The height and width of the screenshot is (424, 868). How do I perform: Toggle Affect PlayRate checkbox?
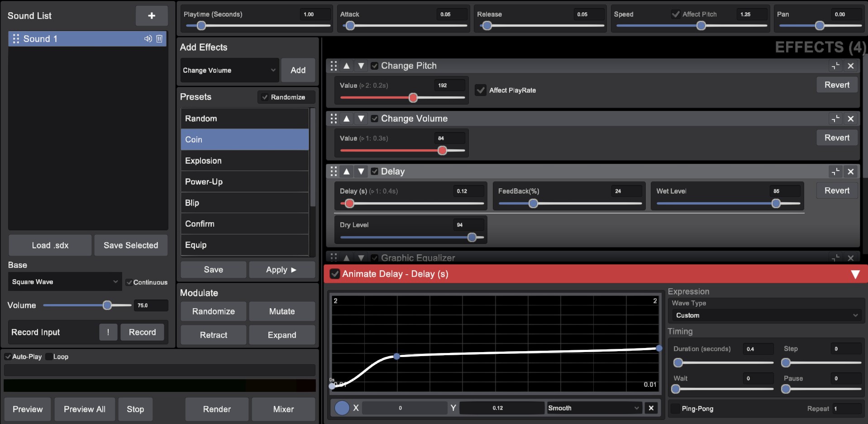pyautogui.click(x=481, y=90)
